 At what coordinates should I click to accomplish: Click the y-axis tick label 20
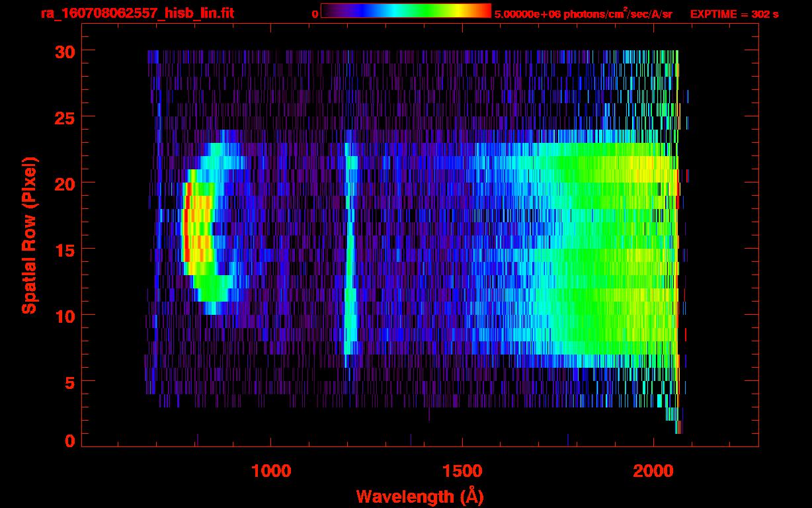(x=63, y=183)
